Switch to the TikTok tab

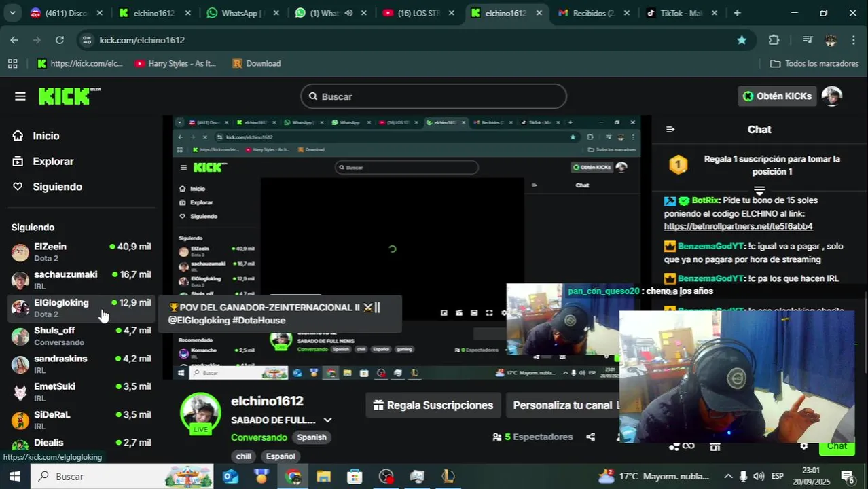click(682, 13)
